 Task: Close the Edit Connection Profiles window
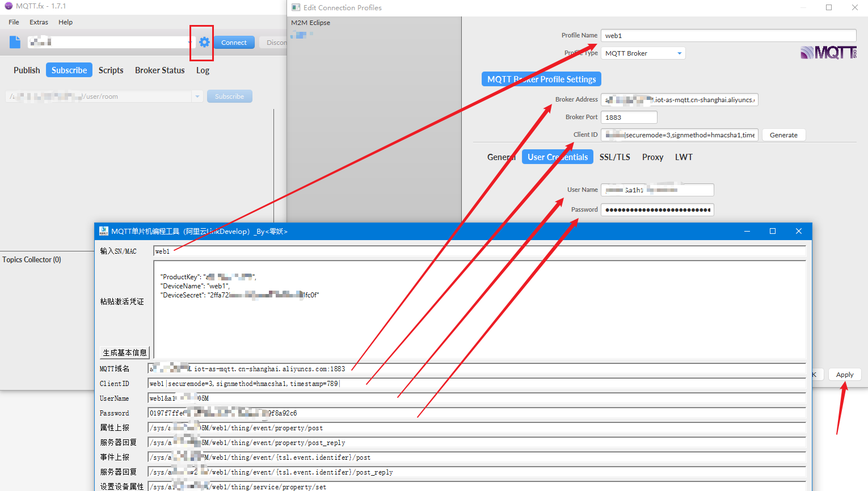(x=855, y=7)
